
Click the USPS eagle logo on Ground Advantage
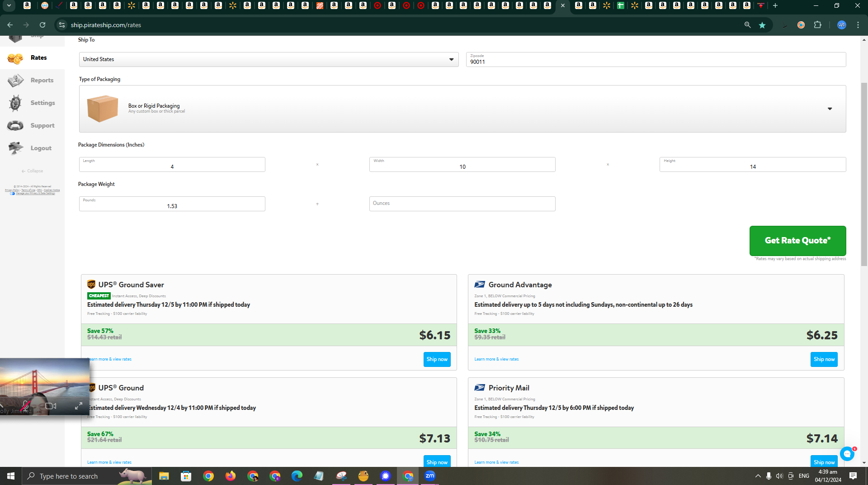click(480, 285)
